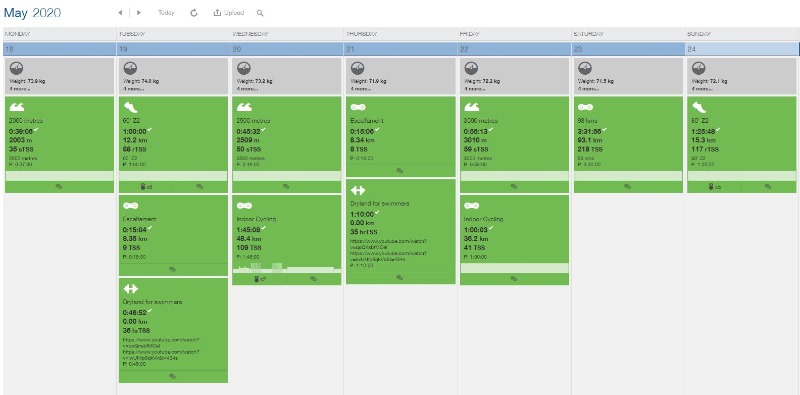Expand '4 more' metrics on Wednesday 20

pyautogui.click(x=247, y=89)
